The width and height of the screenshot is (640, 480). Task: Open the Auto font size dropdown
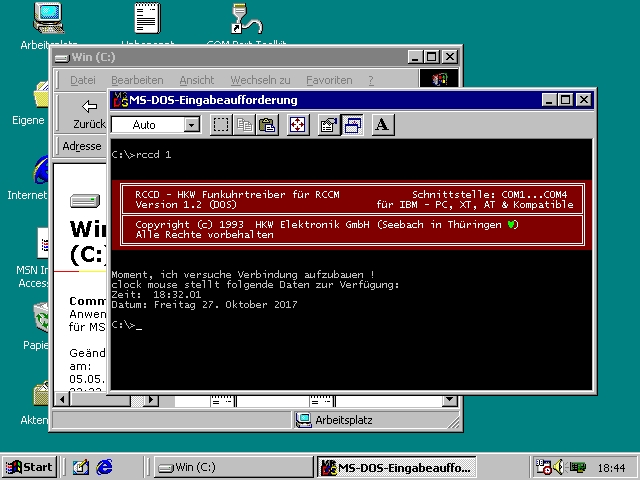tap(191, 124)
